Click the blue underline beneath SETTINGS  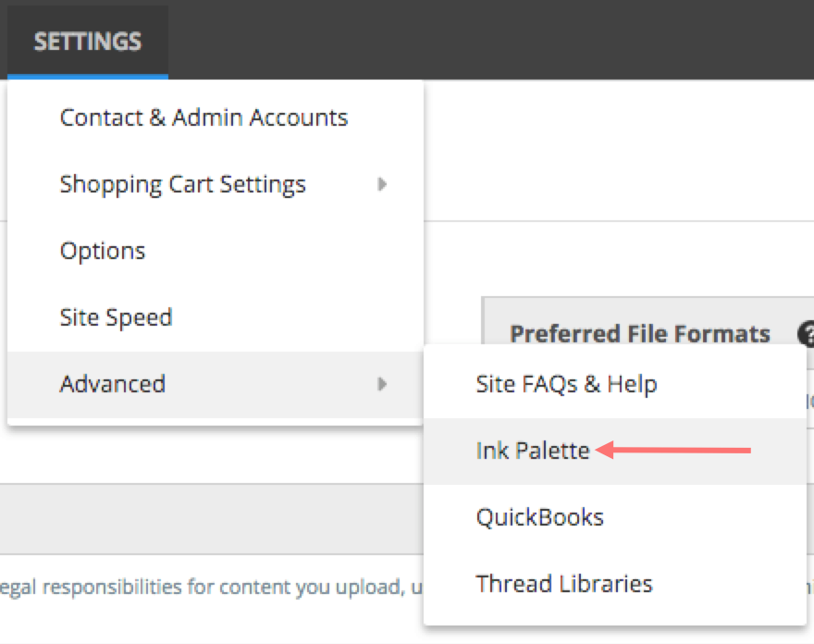point(88,77)
